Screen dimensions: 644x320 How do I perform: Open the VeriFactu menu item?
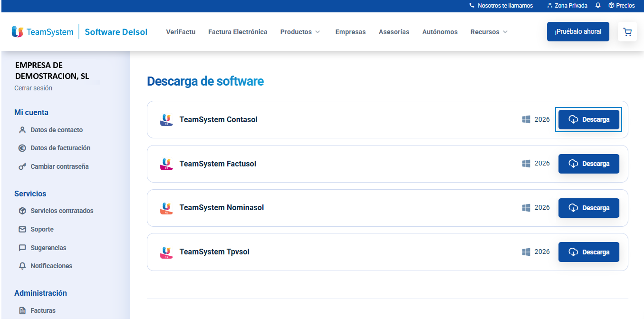181,32
